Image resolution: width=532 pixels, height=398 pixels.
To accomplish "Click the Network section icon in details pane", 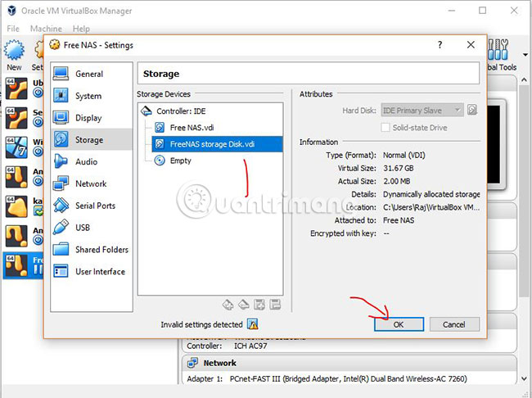I will 192,363.
